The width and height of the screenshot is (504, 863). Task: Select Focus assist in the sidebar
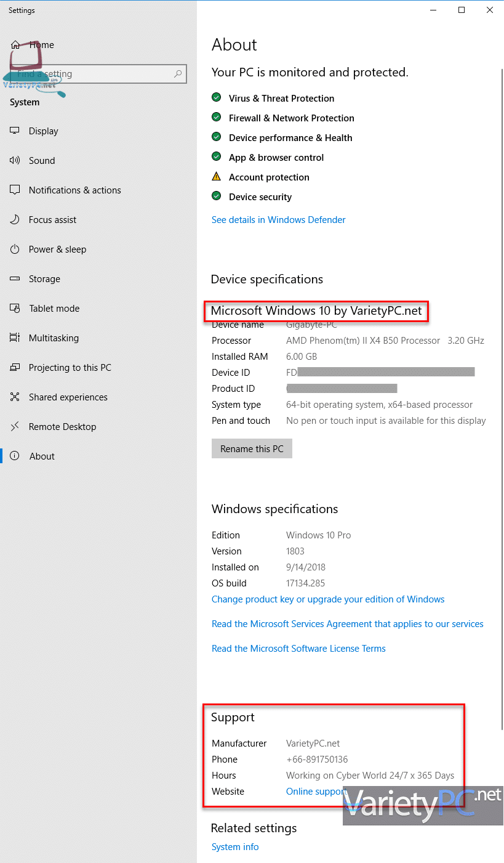coord(98,220)
